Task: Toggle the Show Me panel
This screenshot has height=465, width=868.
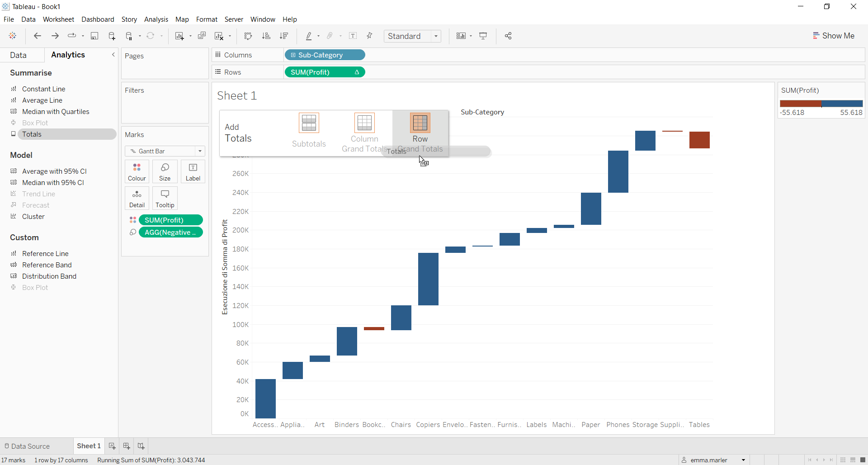Action: coord(834,36)
